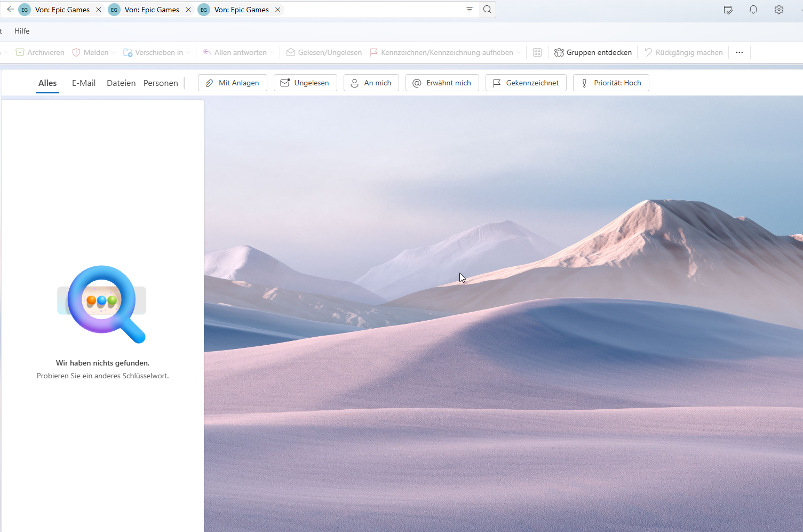Viewport: 803px width, 532px height.
Task: Enable the An mich filter
Action: 371,83
